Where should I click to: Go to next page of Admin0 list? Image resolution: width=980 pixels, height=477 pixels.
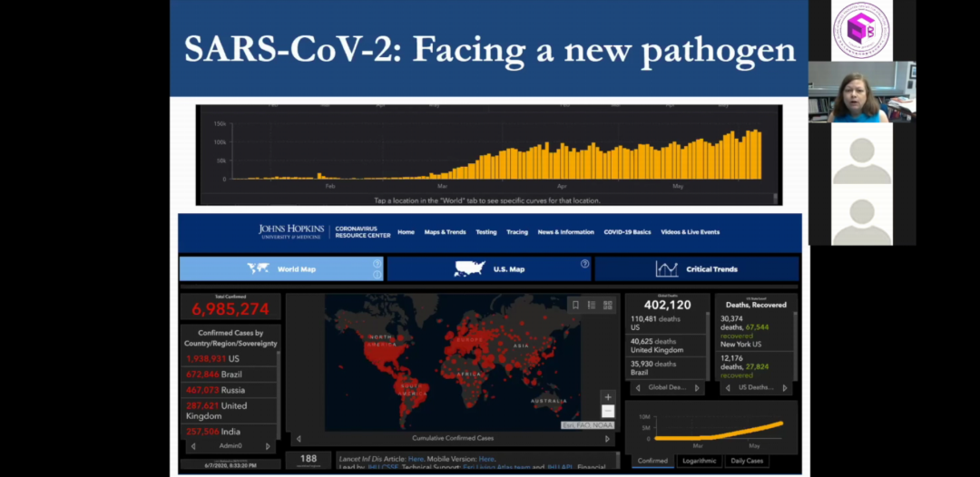(268, 446)
